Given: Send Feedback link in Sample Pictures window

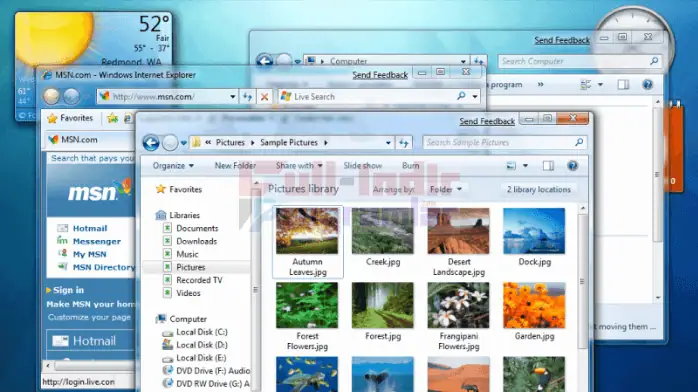Looking at the screenshot, I should (x=487, y=121).
